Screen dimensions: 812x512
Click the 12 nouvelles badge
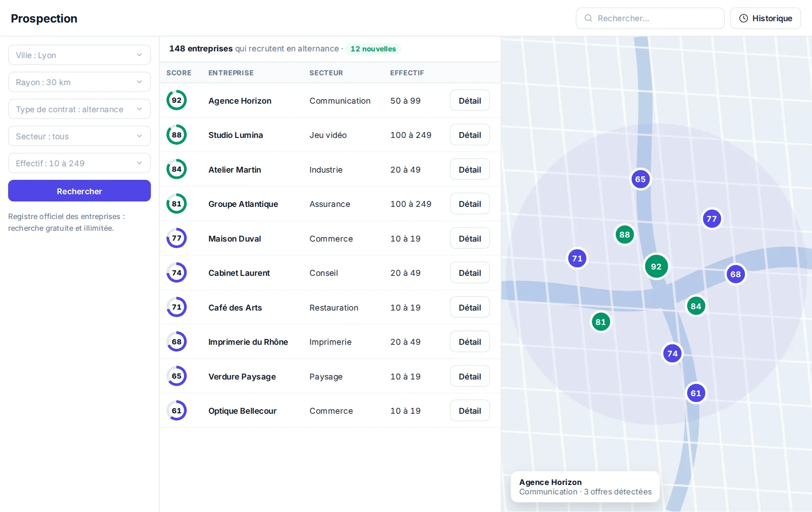tap(373, 49)
